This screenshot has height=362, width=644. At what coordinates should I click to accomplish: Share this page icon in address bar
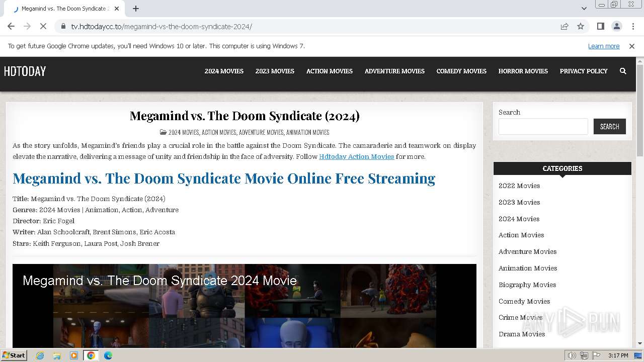[565, 26]
